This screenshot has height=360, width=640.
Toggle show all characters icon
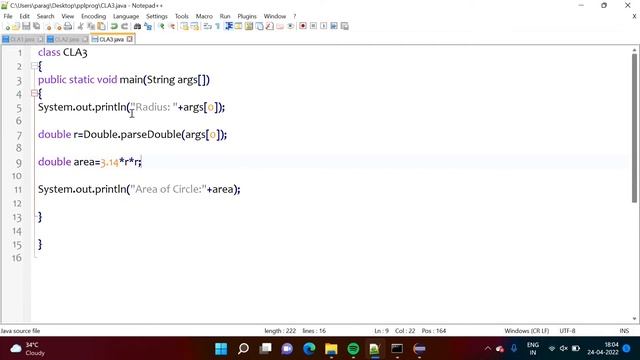pos(218,27)
